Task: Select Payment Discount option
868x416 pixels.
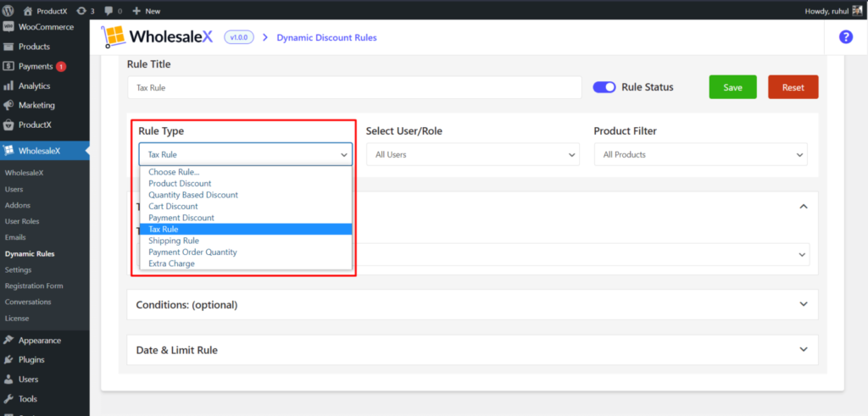Action: click(x=246, y=218)
